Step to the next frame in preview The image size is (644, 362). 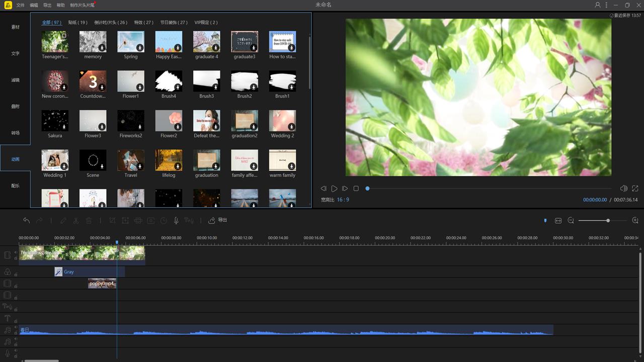click(345, 189)
